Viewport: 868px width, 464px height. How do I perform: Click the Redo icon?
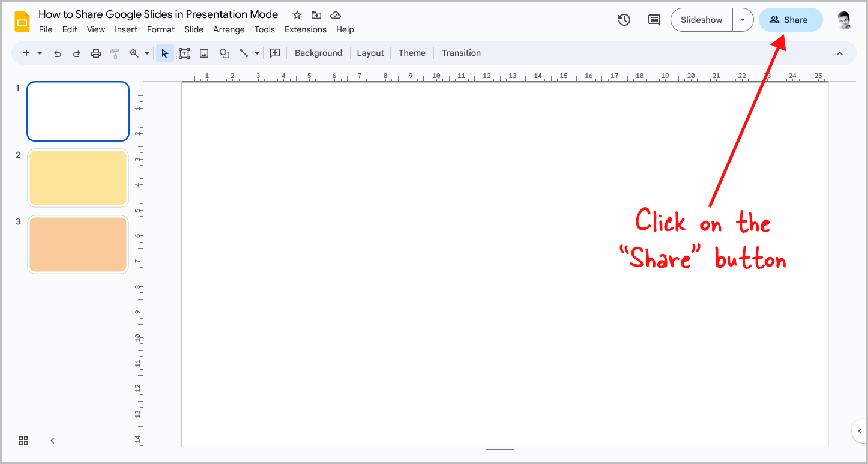76,53
